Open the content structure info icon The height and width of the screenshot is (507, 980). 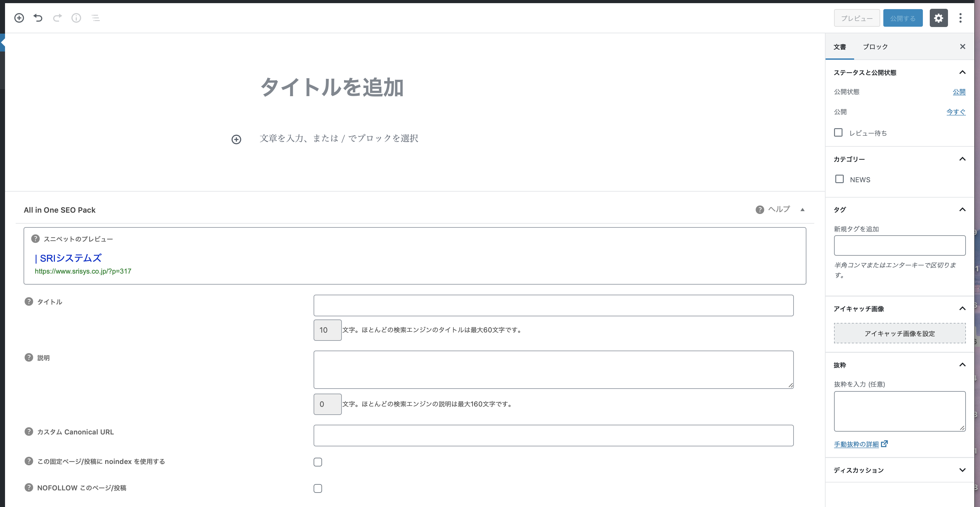click(x=76, y=18)
